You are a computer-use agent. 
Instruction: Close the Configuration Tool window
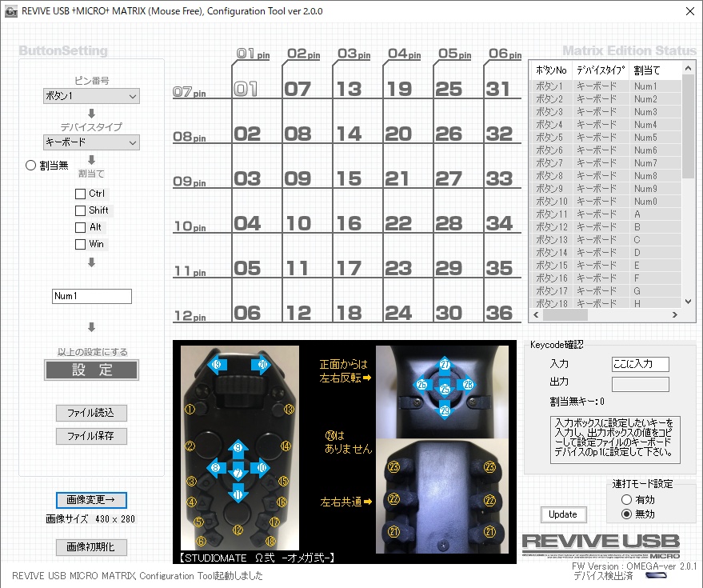[x=690, y=11]
